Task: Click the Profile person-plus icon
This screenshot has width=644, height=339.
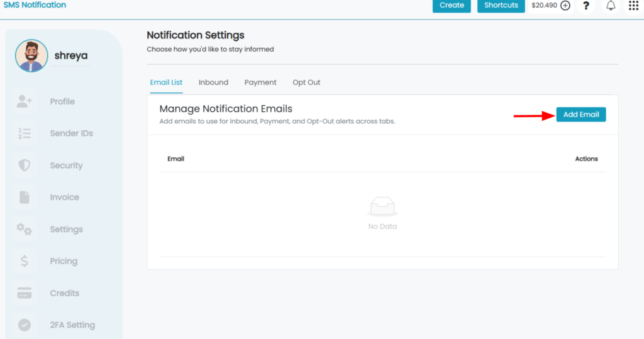Action: pos(25,101)
